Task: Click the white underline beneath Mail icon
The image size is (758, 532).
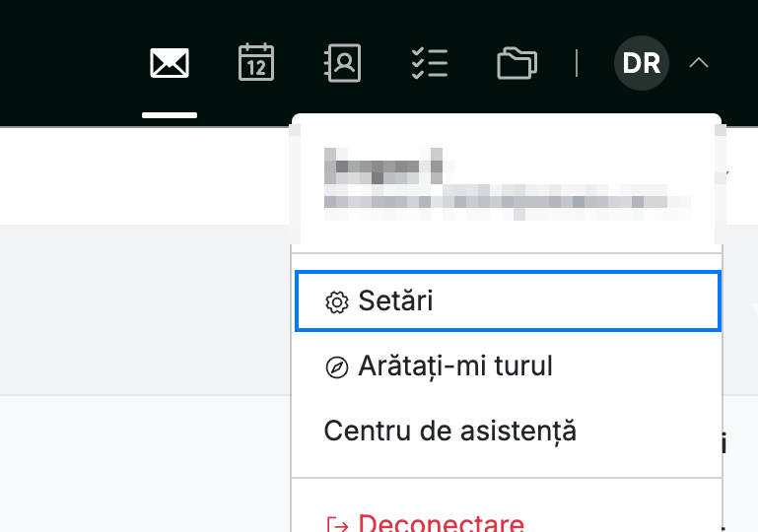Action: point(170,115)
